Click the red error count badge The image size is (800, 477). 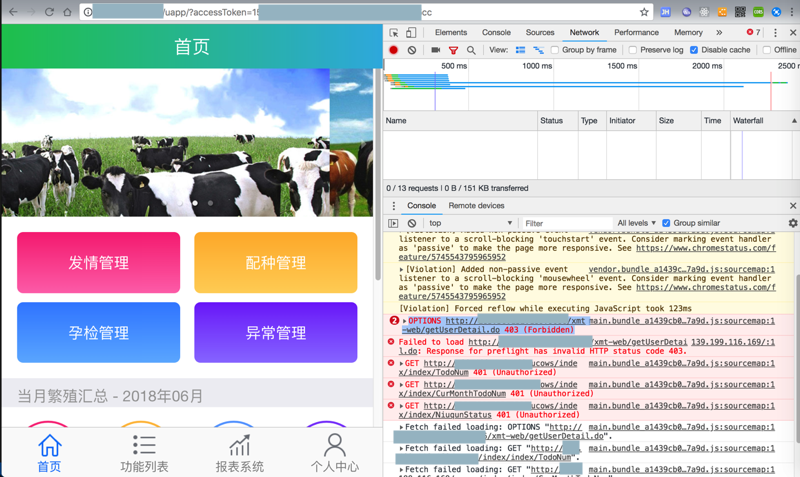[753, 32]
